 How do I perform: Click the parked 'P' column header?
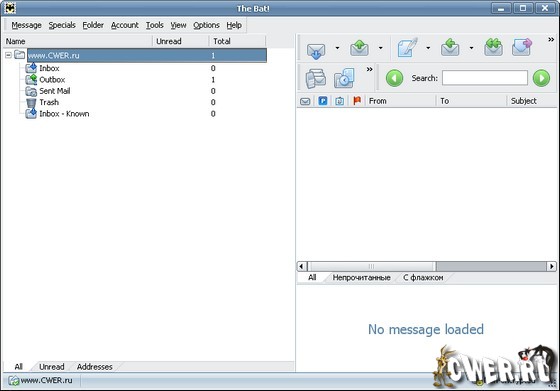tap(322, 101)
